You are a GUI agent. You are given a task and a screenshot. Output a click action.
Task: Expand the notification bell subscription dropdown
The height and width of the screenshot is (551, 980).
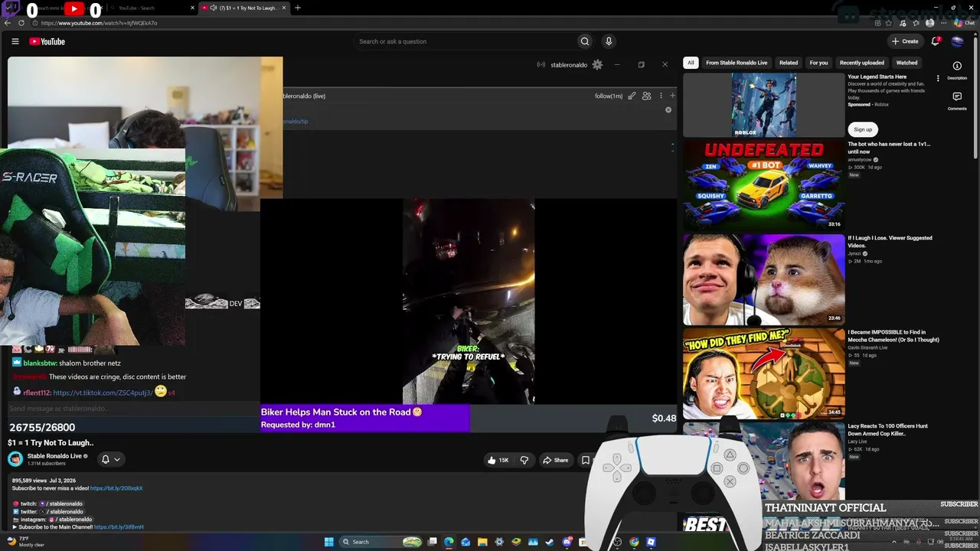[111, 459]
